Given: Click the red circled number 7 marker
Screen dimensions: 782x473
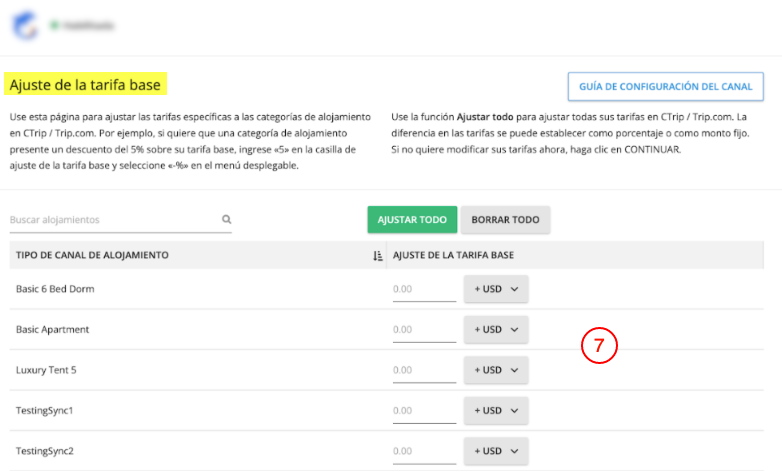Looking at the screenshot, I should click(x=599, y=345).
